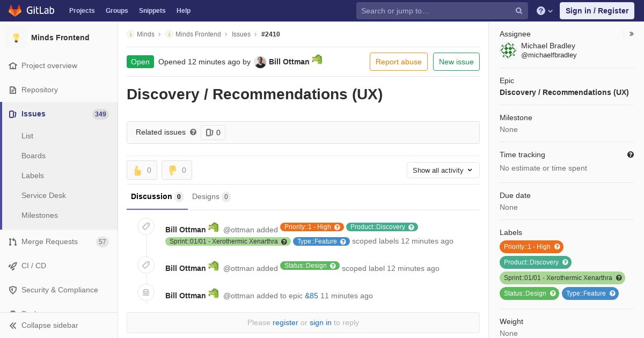Click the related issues count badge
Viewport: 644px width, 338px height.
(213, 133)
